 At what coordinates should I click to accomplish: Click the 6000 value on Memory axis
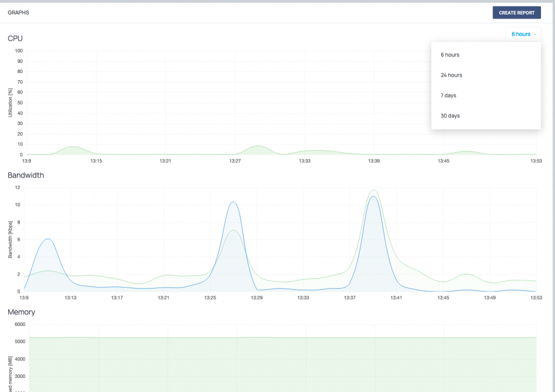coord(20,324)
